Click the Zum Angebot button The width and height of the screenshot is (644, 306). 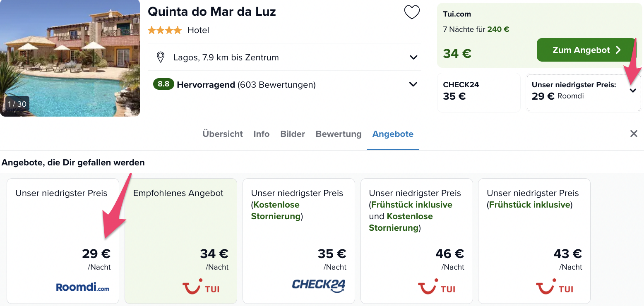coord(586,50)
